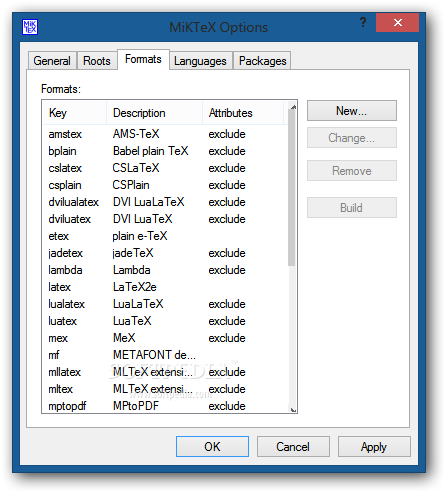
Task: Click the 'METAFONT de...' description cell
Action: click(154, 355)
